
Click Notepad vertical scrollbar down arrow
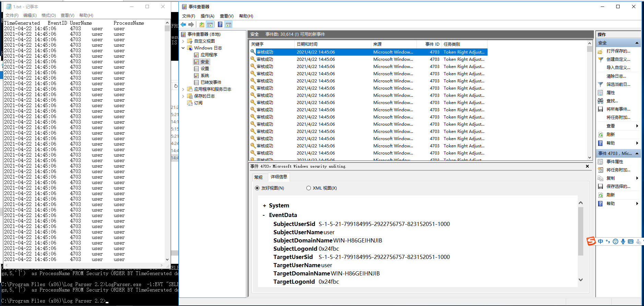point(167,260)
